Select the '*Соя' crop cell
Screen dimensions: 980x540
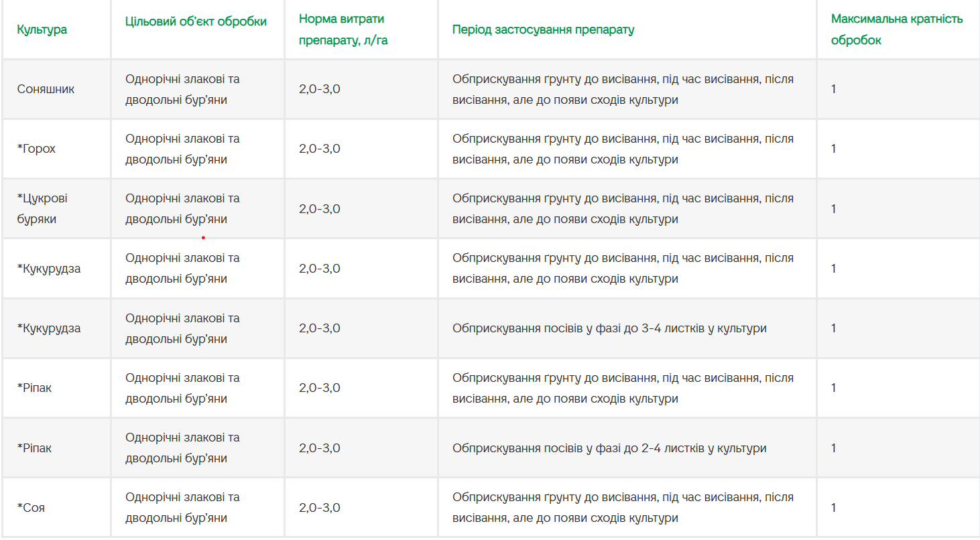coord(31,507)
